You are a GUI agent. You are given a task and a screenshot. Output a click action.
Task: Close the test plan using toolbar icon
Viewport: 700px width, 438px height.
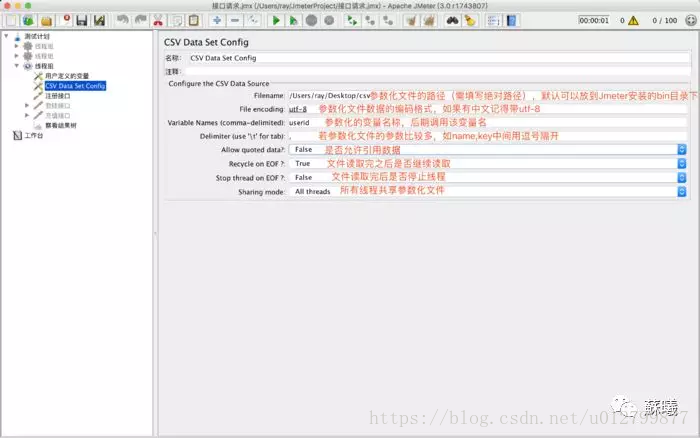click(65, 21)
